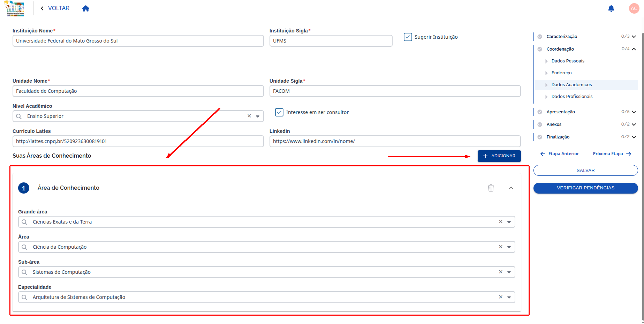
Task: Go to Próxima Etapa
Action: click(x=612, y=154)
